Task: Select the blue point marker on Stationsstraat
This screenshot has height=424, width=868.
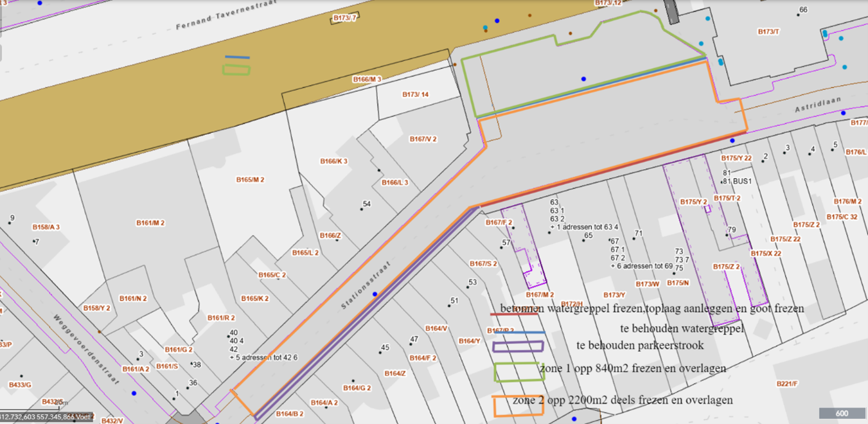Action: [375, 294]
